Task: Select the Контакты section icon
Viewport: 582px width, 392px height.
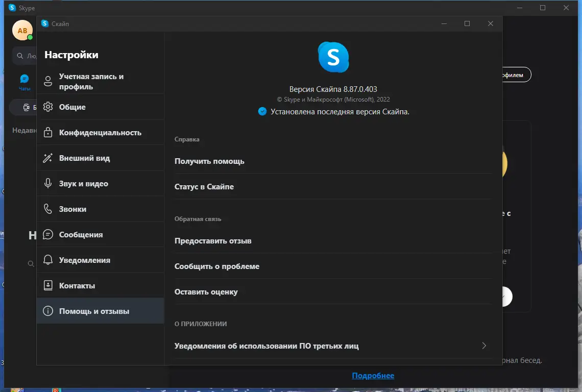Action: point(48,285)
